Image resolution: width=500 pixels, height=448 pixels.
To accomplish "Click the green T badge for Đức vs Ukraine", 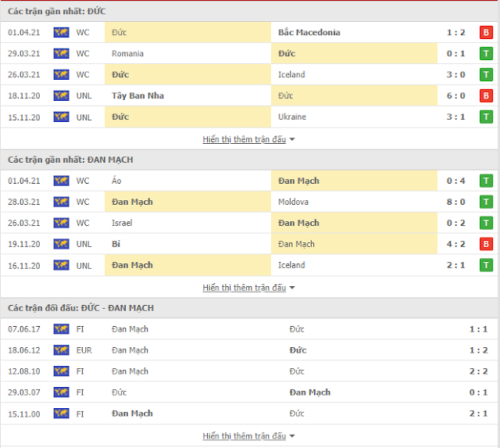I will pyautogui.click(x=486, y=116).
